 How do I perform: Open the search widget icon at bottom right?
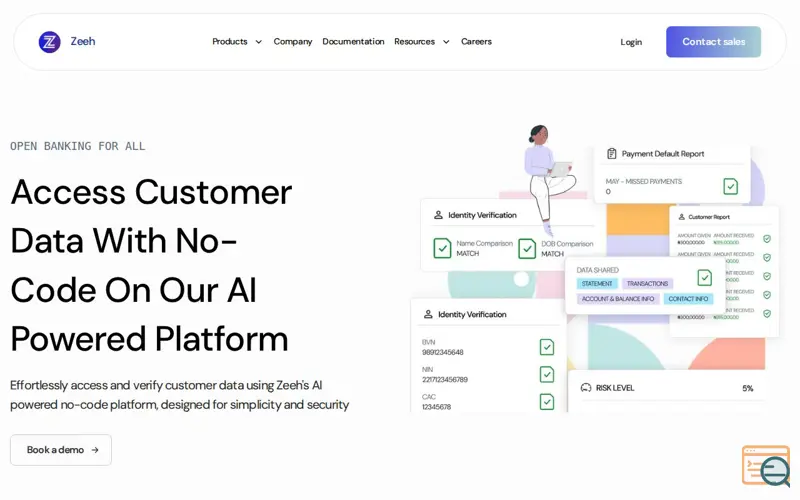[766, 465]
